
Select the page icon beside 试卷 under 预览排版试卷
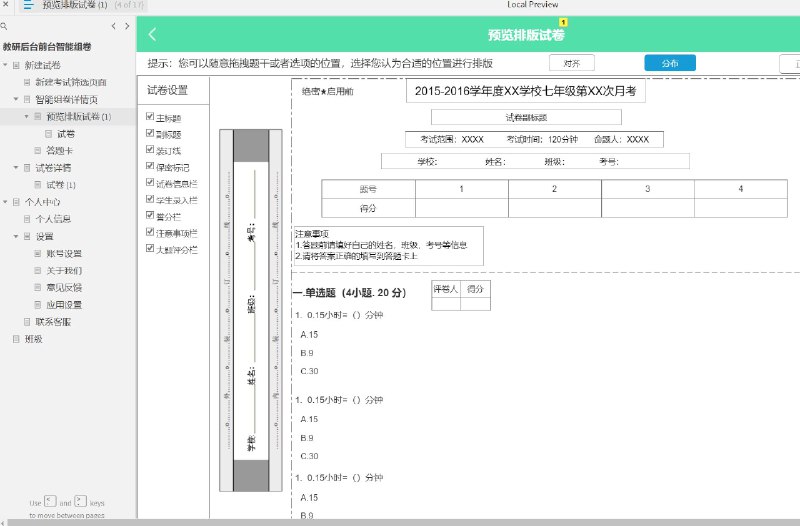(x=48, y=134)
